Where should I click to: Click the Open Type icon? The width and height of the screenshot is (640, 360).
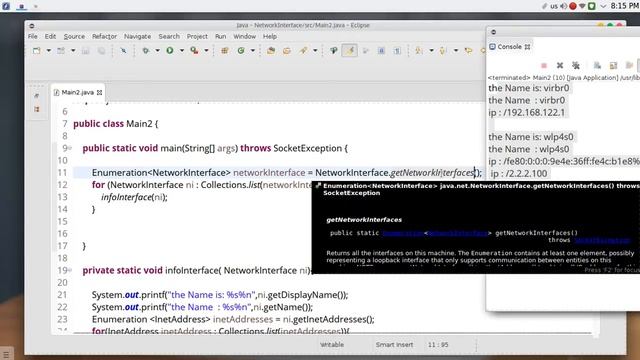(x=271, y=51)
